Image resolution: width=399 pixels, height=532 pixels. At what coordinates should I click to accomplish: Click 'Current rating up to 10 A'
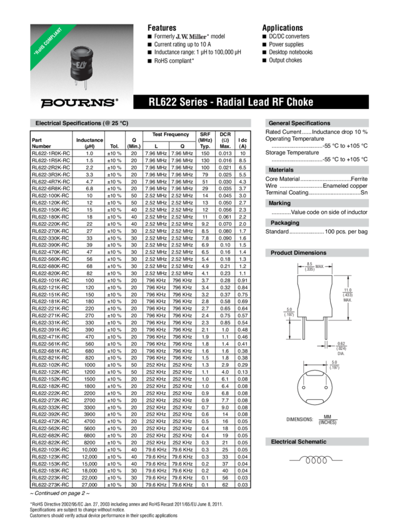[183, 44]
